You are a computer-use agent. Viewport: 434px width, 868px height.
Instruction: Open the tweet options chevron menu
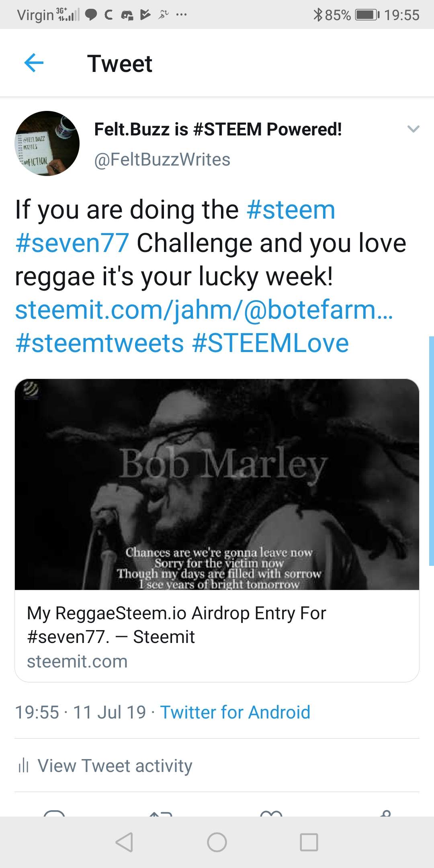[x=413, y=129]
